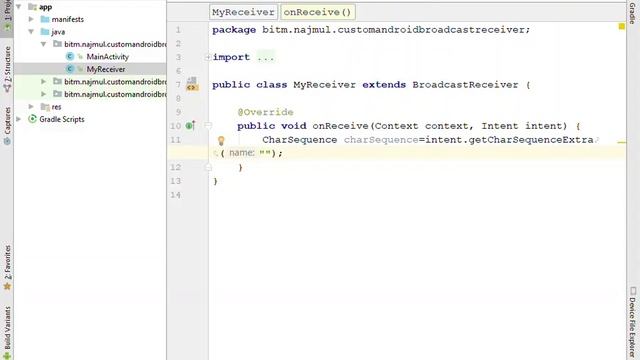Click the java folder icon
Image resolution: width=640 pixels, height=360 pixels.
tap(45, 31)
